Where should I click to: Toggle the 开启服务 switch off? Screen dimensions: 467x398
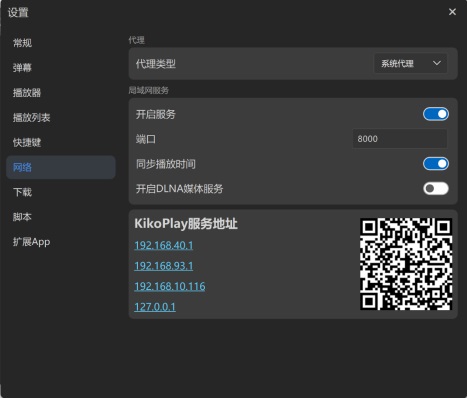point(436,114)
